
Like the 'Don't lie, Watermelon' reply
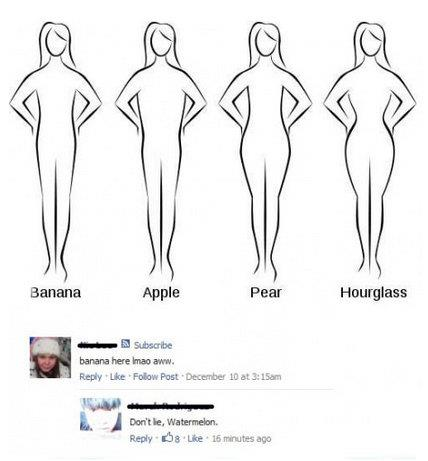click(195, 438)
